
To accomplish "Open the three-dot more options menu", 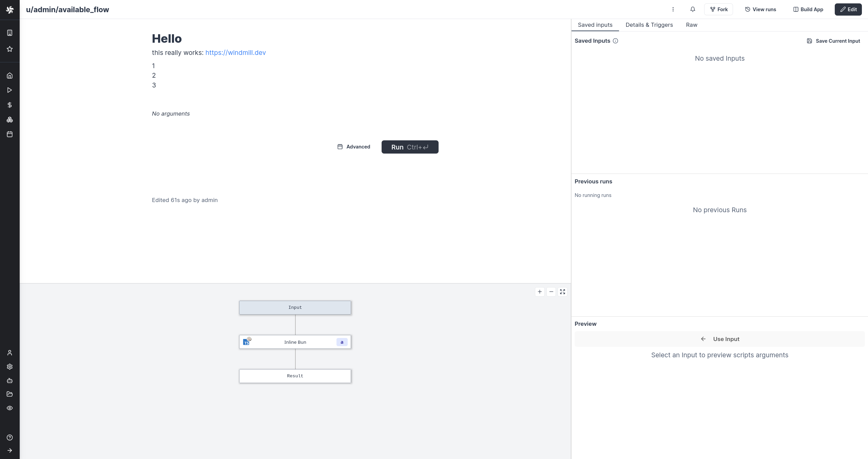I will 673,9.
